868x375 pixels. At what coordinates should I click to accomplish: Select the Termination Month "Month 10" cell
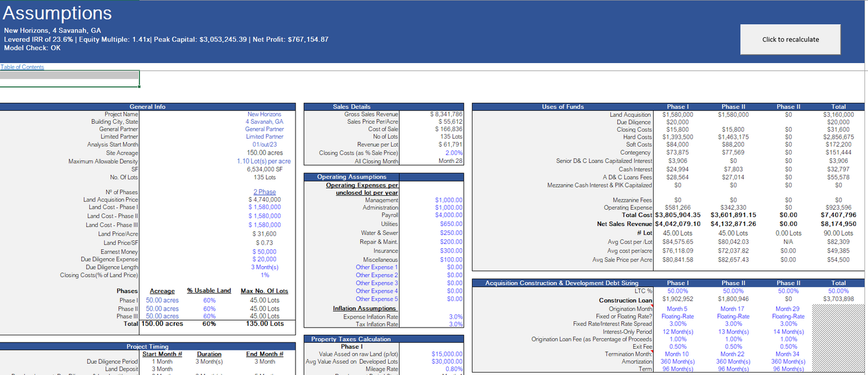[677, 354]
